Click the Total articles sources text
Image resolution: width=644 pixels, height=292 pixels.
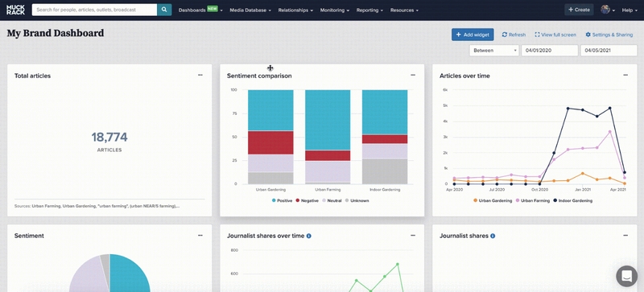(97, 206)
